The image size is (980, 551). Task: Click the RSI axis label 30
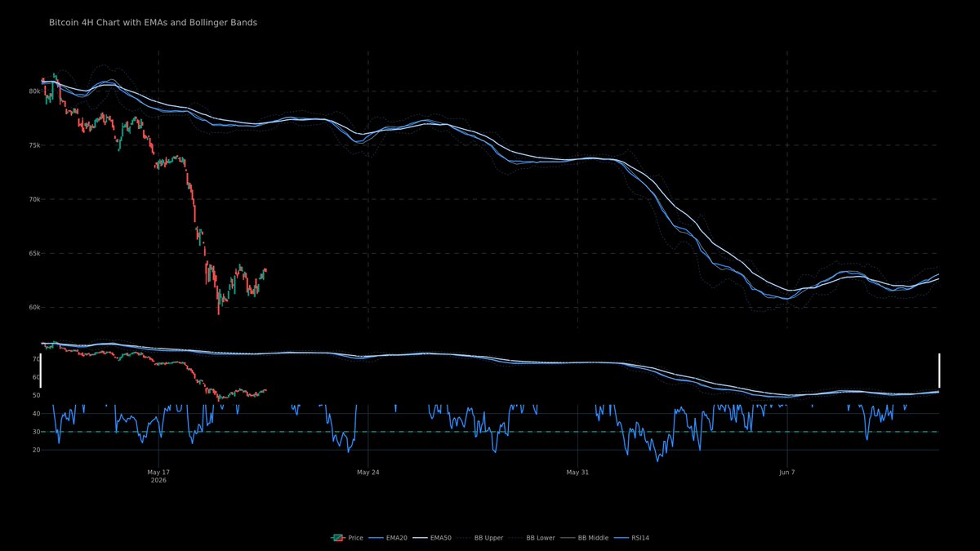point(36,432)
